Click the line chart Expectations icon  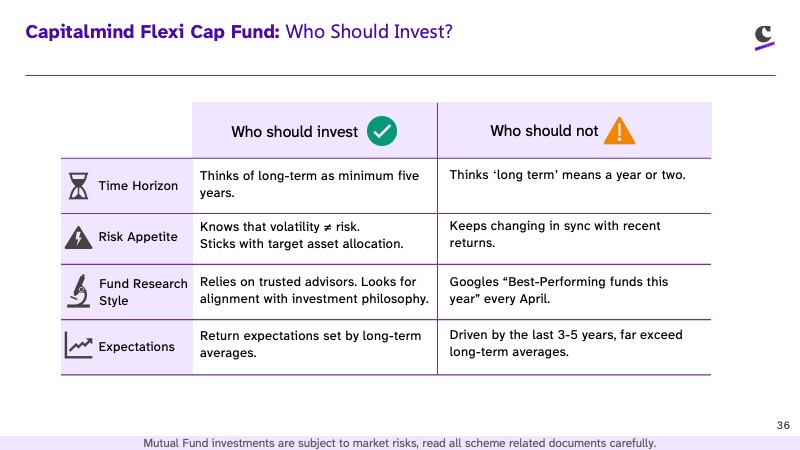pyautogui.click(x=79, y=345)
